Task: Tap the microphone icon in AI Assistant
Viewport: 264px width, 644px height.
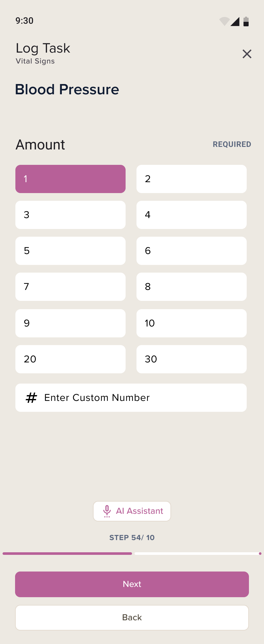Action: click(x=107, y=511)
